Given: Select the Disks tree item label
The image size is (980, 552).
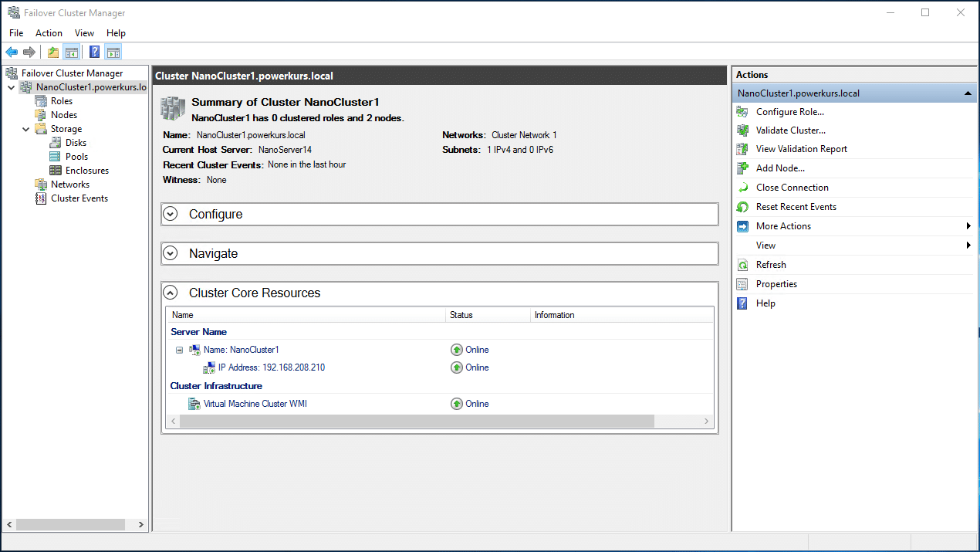Looking at the screenshot, I should [76, 143].
